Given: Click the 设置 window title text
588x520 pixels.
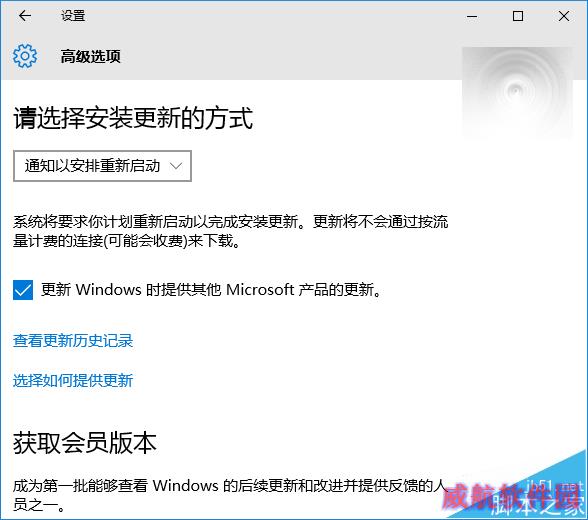Looking at the screenshot, I should pos(73,16).
